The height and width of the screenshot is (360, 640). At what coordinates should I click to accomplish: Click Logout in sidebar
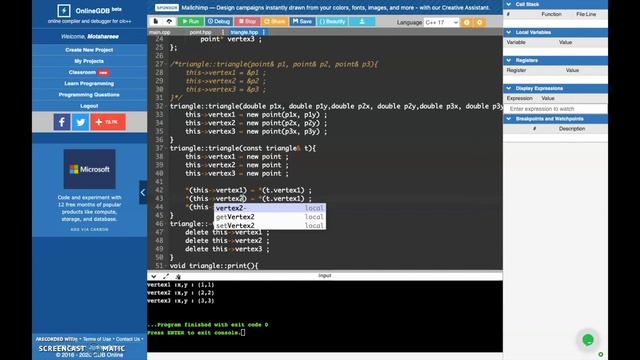click(x=89, y=106)
